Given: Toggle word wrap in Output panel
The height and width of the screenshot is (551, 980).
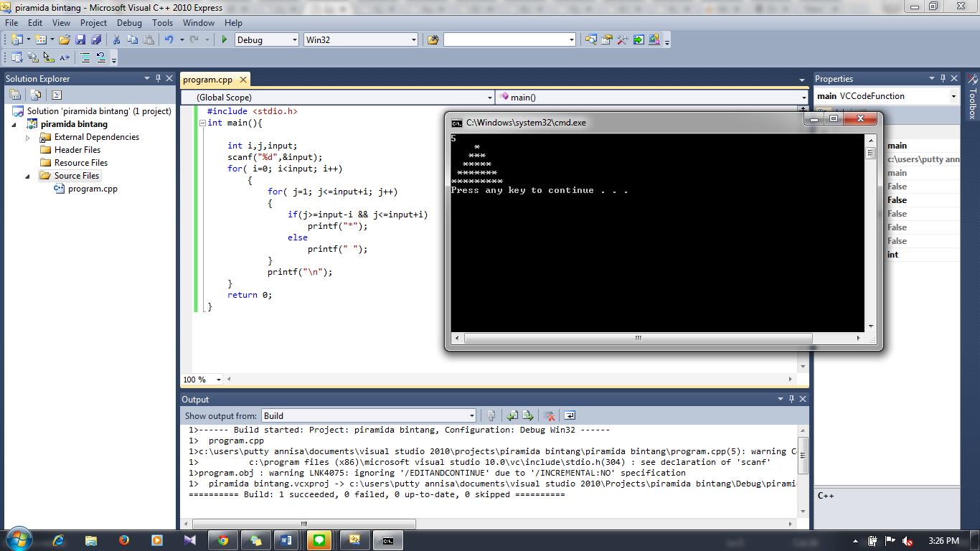Looking at the screenshot, I should click(x=570, y=415).
